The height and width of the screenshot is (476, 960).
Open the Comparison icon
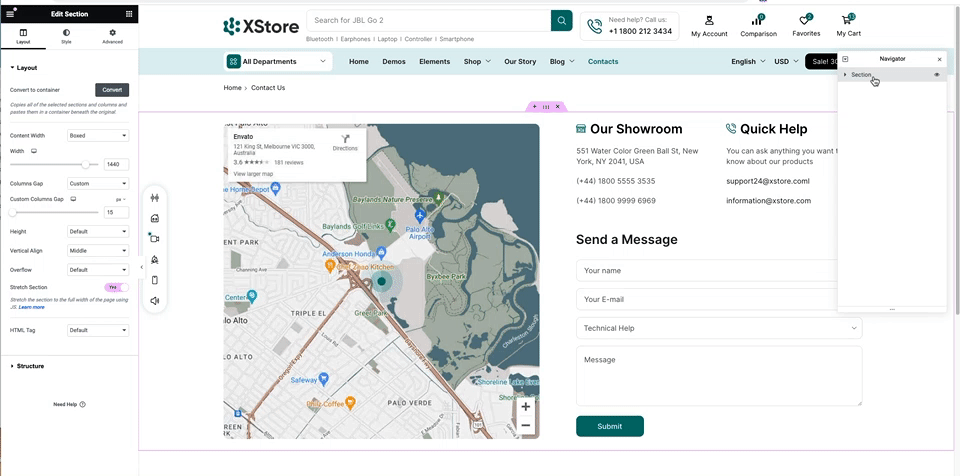(x=757, y=20)
